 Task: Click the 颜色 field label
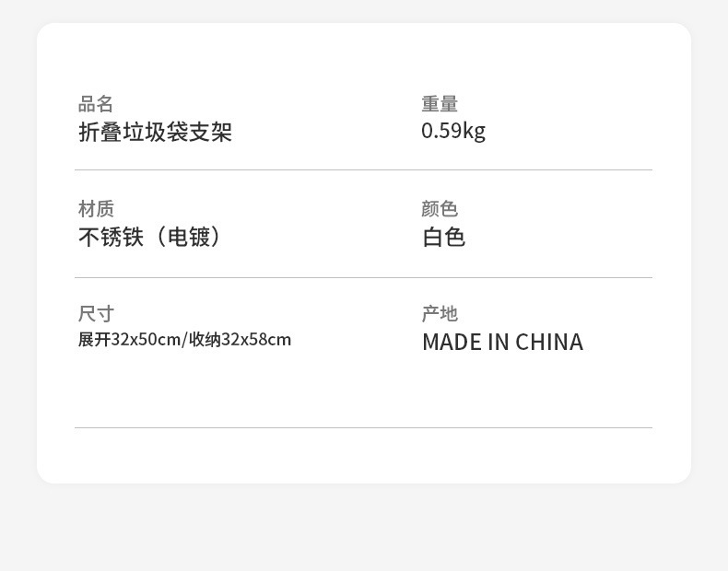tap(440, 209)
